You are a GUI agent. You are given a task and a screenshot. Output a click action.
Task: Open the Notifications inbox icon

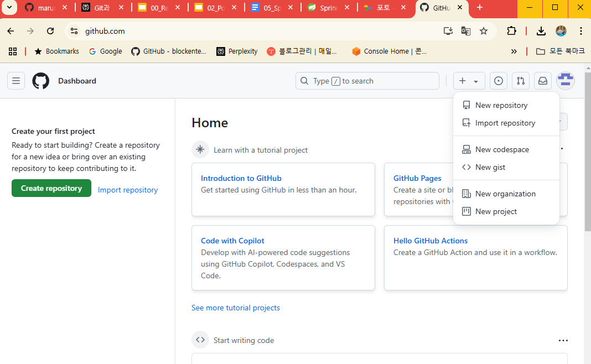[x=543, y=81]
